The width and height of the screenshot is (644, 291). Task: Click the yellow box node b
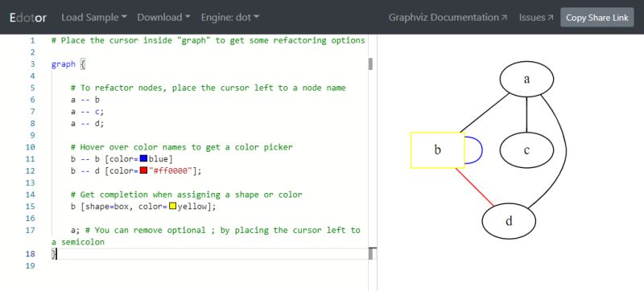point(438,150)
